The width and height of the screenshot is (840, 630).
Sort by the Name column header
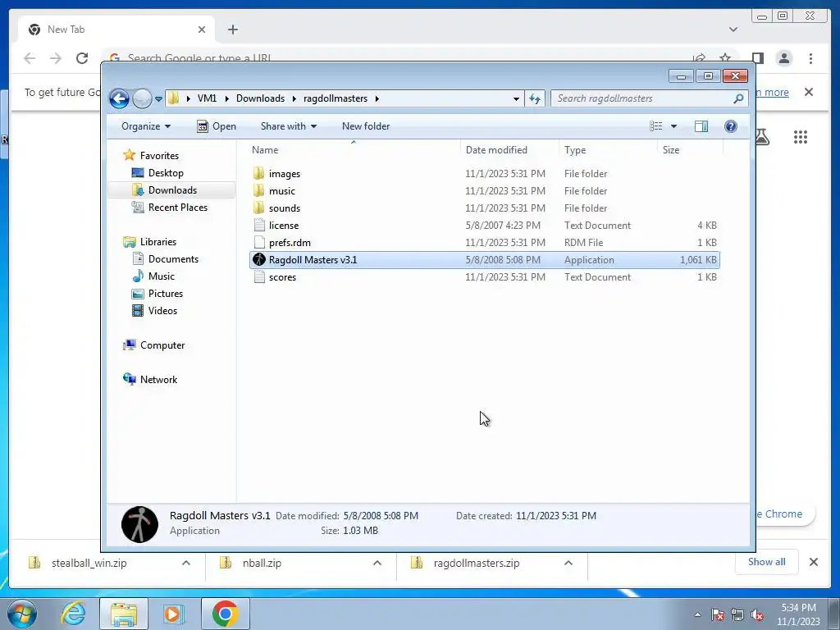pos(354,150)
